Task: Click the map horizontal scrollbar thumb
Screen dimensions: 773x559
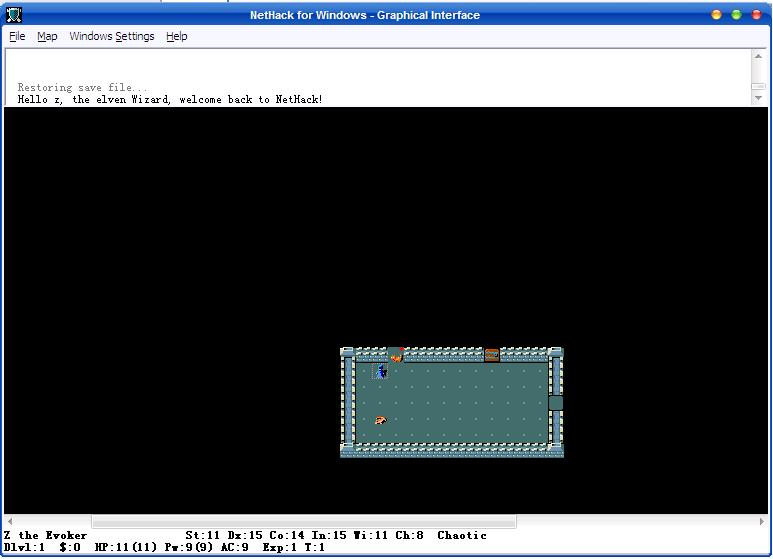Action: pyautogui.click(x=304, y=521)
